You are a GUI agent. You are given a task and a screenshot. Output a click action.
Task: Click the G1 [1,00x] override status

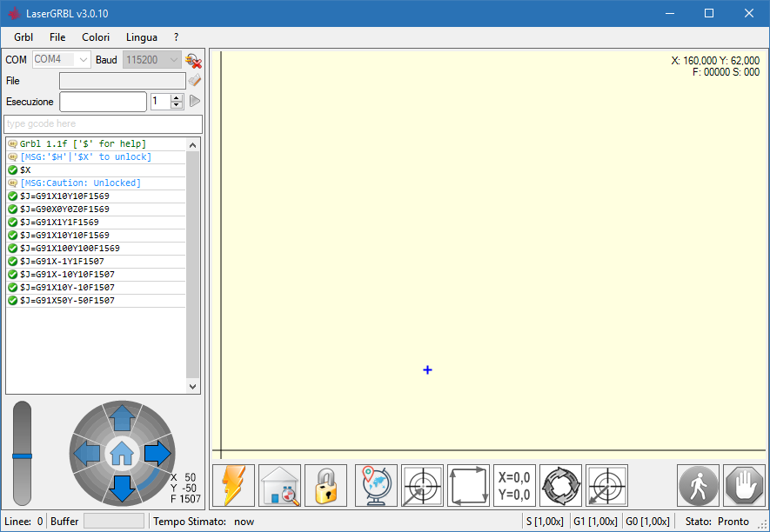(595, 522)
